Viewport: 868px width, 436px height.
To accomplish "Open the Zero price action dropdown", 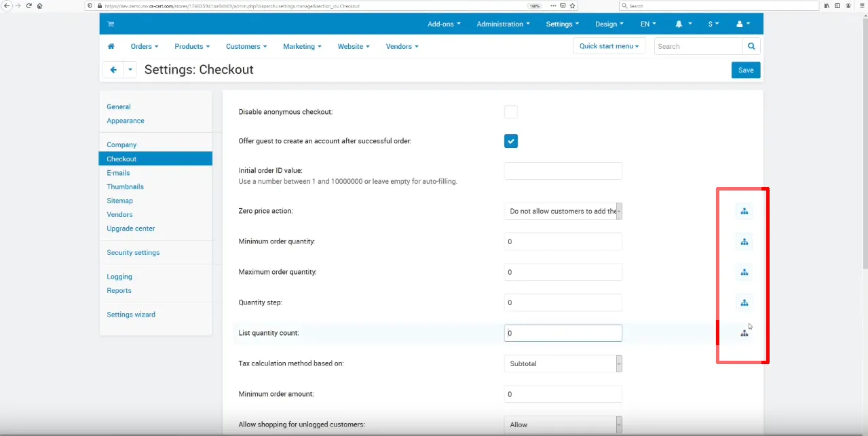I will point(563,211).
